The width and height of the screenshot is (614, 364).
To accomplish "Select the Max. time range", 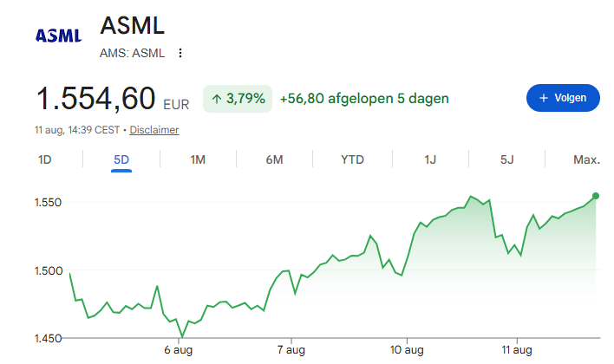I will click(586, 159).
